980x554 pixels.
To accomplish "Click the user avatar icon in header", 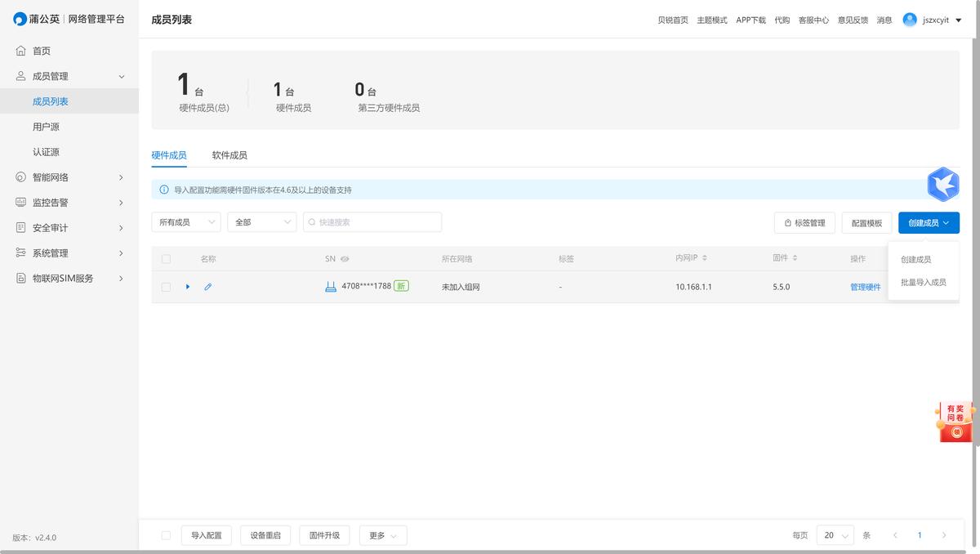I will [910, 20].
